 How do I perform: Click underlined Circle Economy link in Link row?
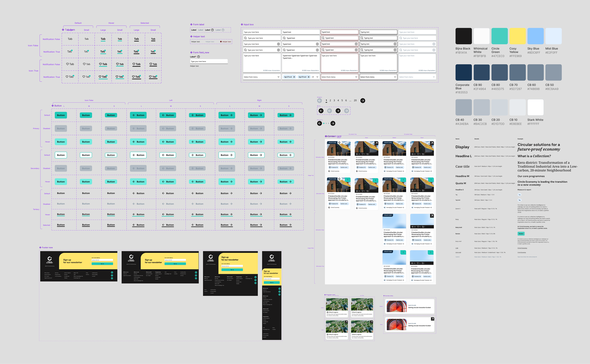tap(522, 248)
